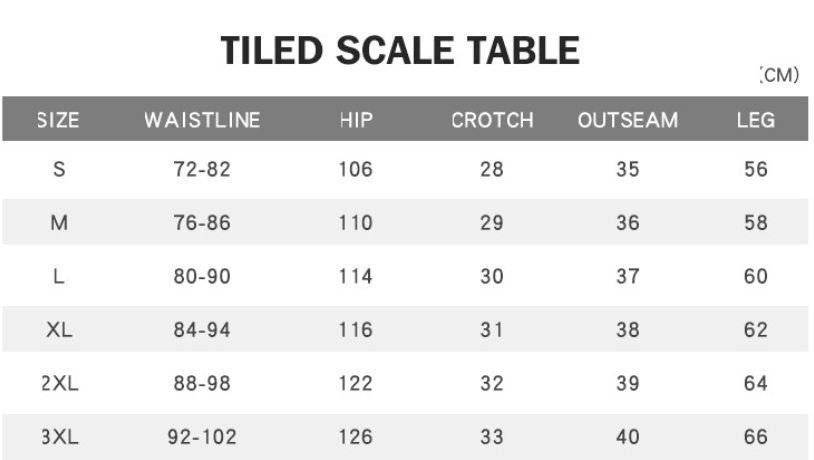Select the OUTSEAM column header
This screenshot has width=814, height=460.
click(x=628, y=120)
